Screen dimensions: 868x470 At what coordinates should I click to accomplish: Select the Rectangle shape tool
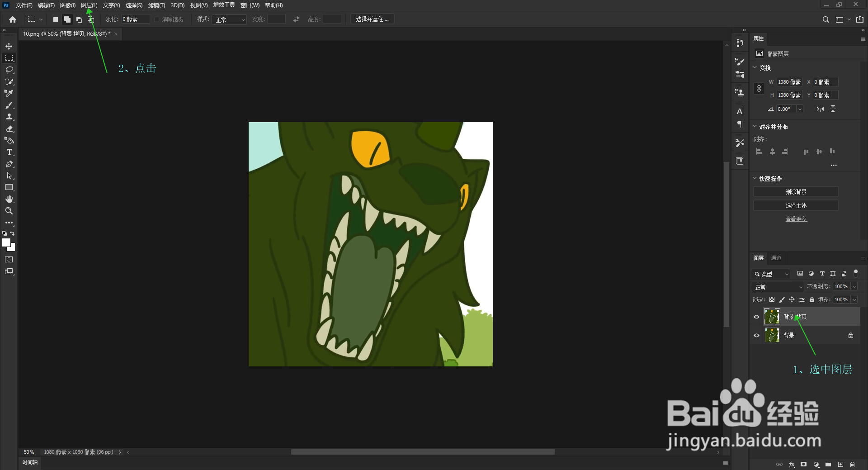point(9,187)
